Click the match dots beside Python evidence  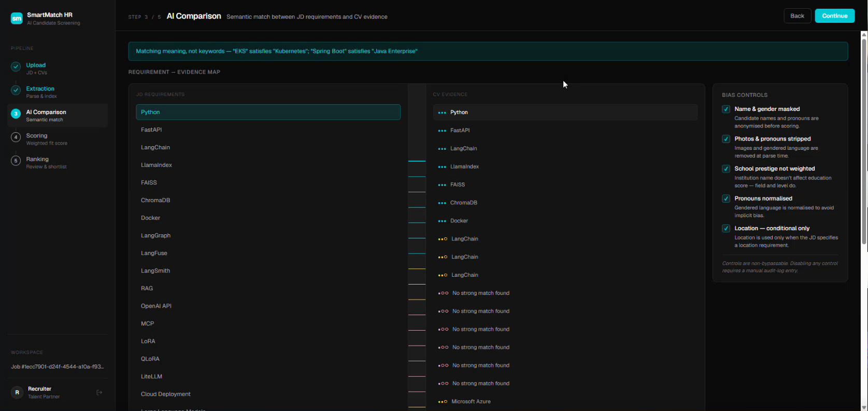[x=442, y=112]
